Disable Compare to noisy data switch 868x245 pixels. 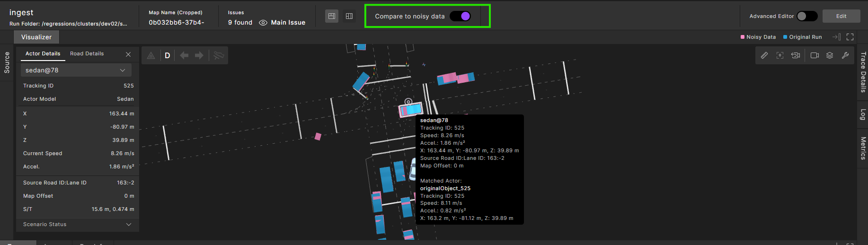point(460,16)
